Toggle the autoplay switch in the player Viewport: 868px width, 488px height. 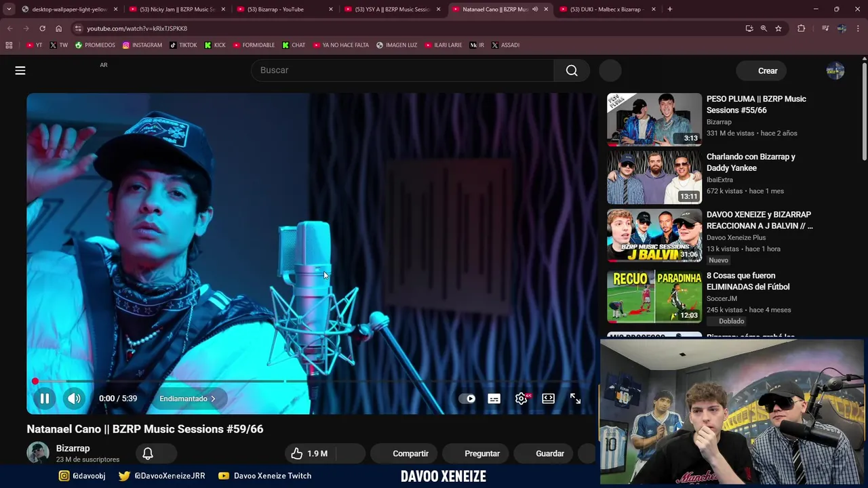tap(467, 399)
